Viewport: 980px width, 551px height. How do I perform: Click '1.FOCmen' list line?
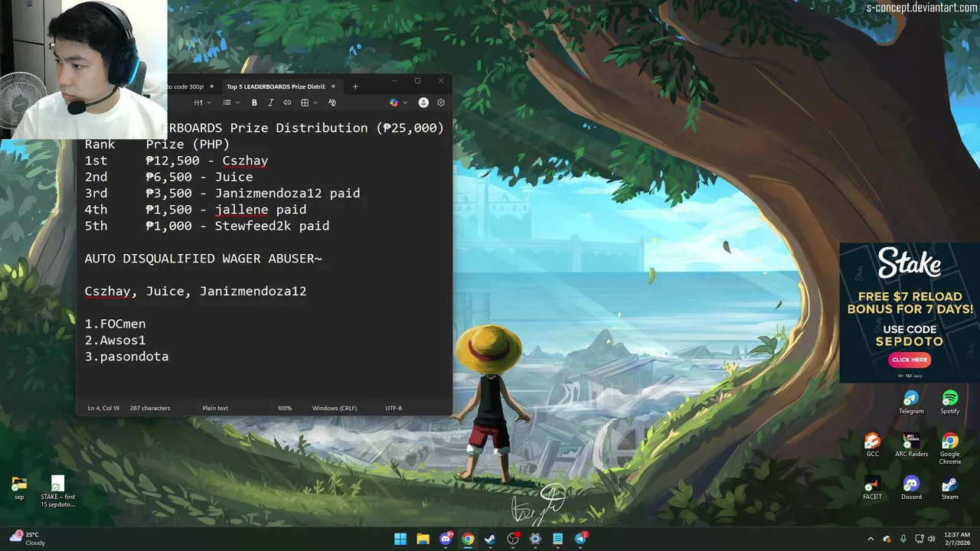115,324
